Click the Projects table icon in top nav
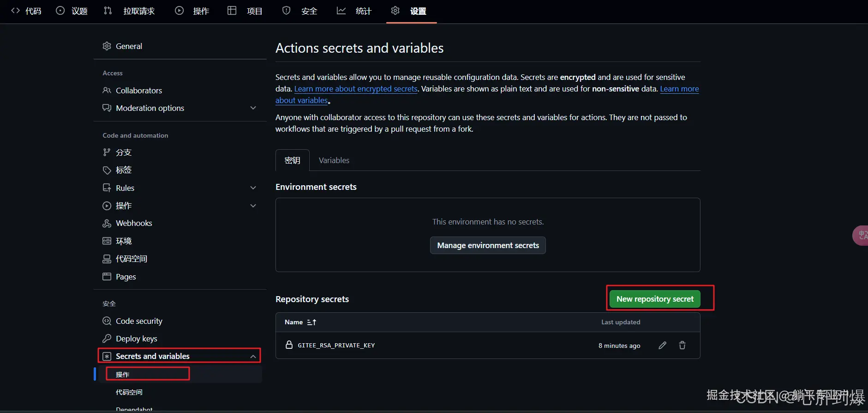 coord(232,11)
